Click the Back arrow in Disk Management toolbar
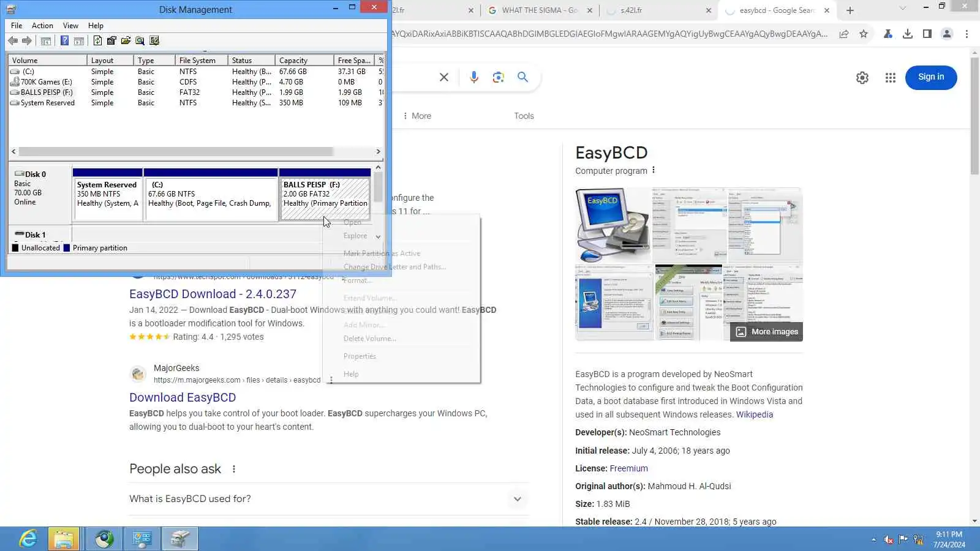980x551 pixels. click(x=13, y=41)
